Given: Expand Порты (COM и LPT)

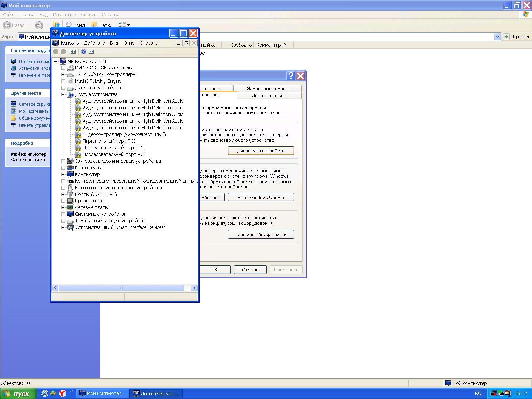Looking at the screenshot, I should click(63, 194).
